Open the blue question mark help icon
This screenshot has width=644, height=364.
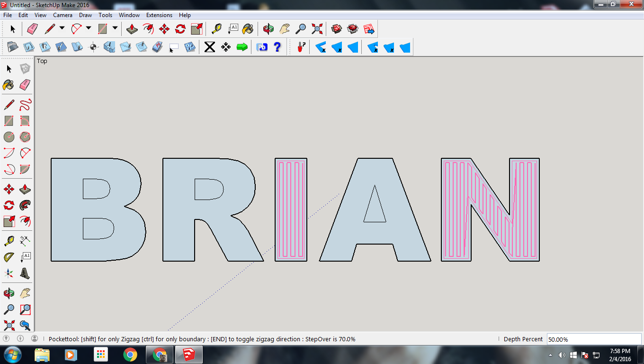pyautogui.click(x=277, y=47)
